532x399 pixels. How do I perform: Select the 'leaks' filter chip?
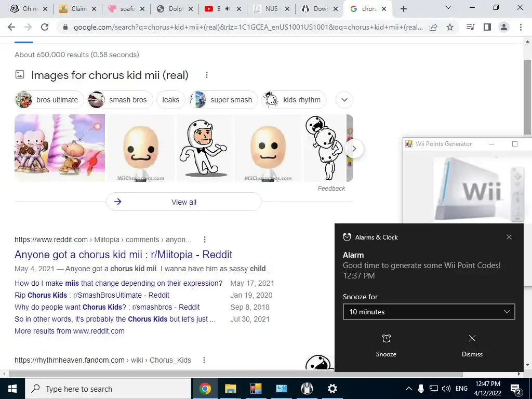click(x=170, y=100)
